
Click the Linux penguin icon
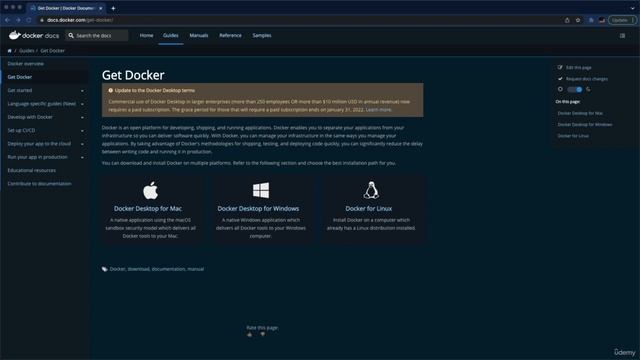click(x=371, y=190)
